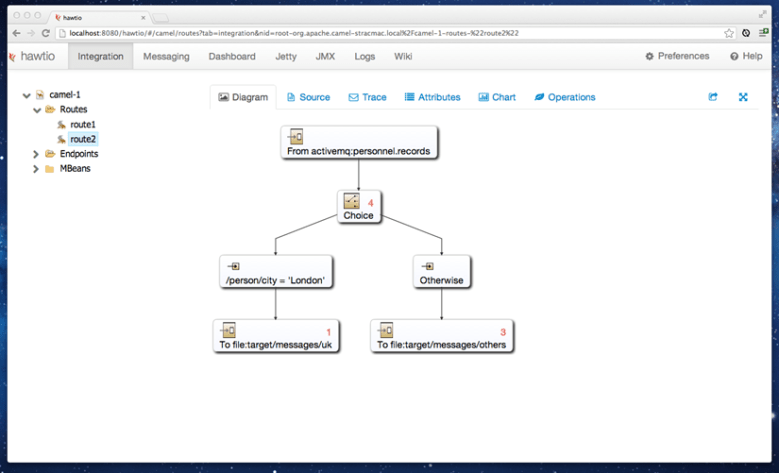Select the From activemq:personnel.records node
The width and height of the screenshot is (779, 473).
coord(358,143)
